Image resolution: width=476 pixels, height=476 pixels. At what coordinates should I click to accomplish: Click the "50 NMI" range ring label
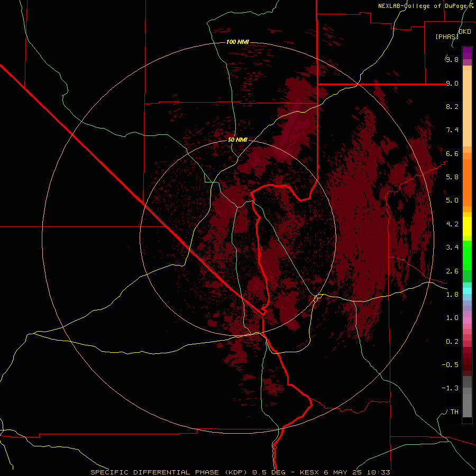point(237,140)
